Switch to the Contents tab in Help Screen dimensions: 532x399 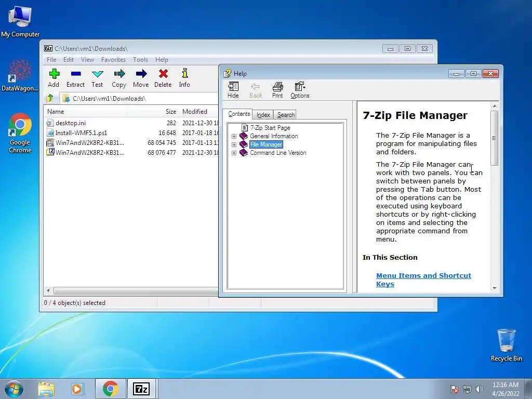[x=239, y=114]
